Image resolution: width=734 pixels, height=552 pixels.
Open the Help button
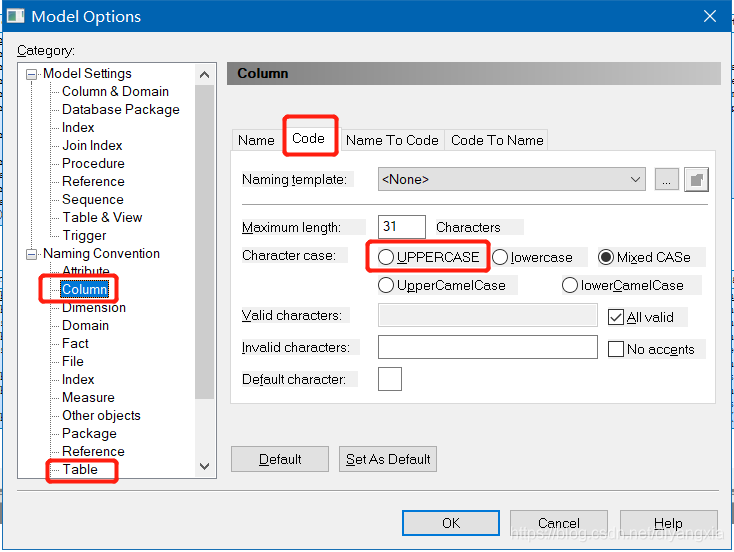click(x=668, y=523)
